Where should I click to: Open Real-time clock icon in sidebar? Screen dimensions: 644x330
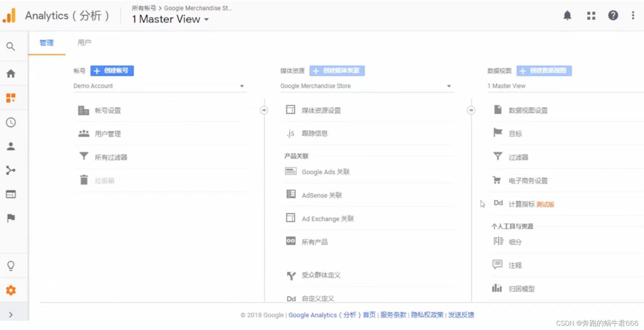(11, 122)
